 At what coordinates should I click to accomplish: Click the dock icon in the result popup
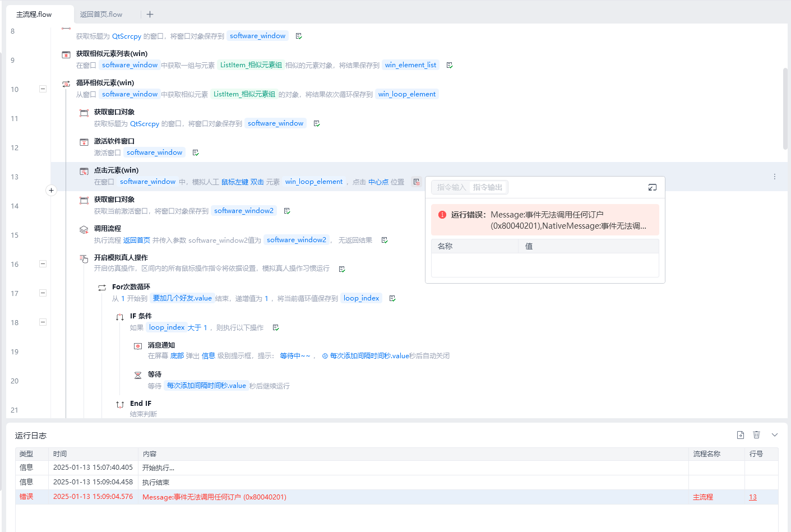653,187
